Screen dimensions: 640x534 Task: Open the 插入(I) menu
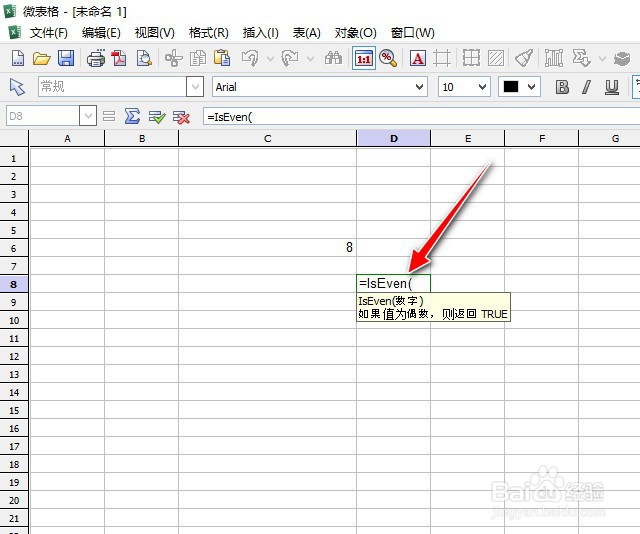coord(260,33)
